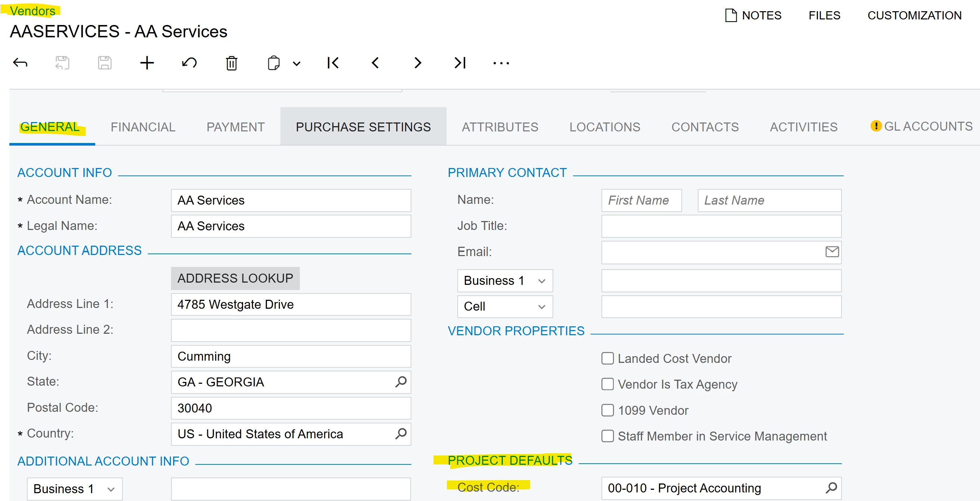Go to next record arrow
This screenshot has height=501, width=980.
(x=417, y=63)
